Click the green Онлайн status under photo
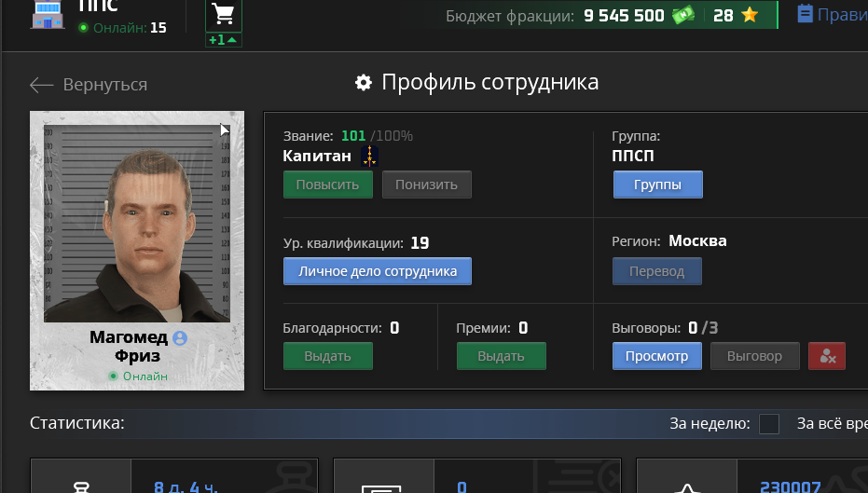Viewport: 868px width, 493px height. click(x=138, y=377)
